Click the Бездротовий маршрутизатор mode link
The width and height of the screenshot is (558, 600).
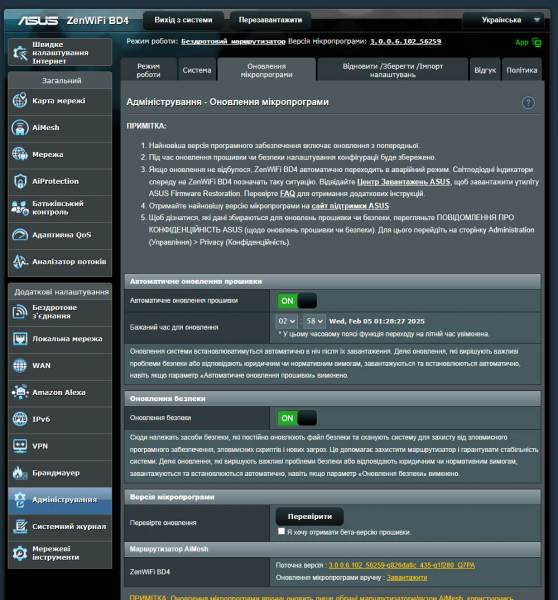click(x=233, y=41)
